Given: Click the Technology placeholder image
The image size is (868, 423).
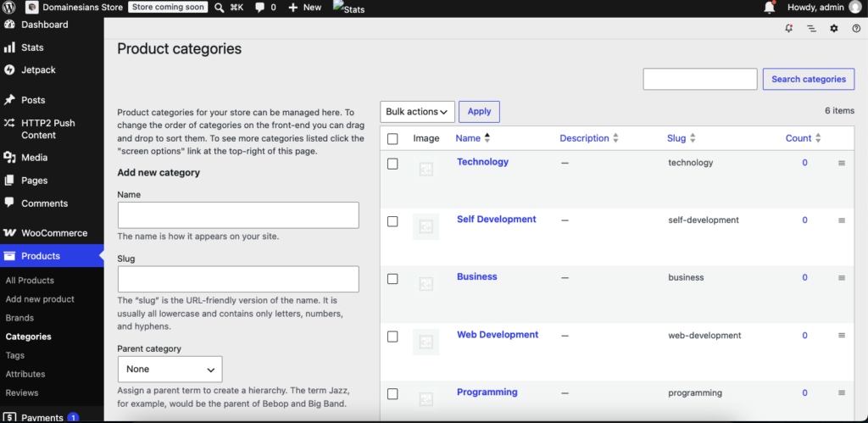Looking at the screenshot, I should click(426, 169).
